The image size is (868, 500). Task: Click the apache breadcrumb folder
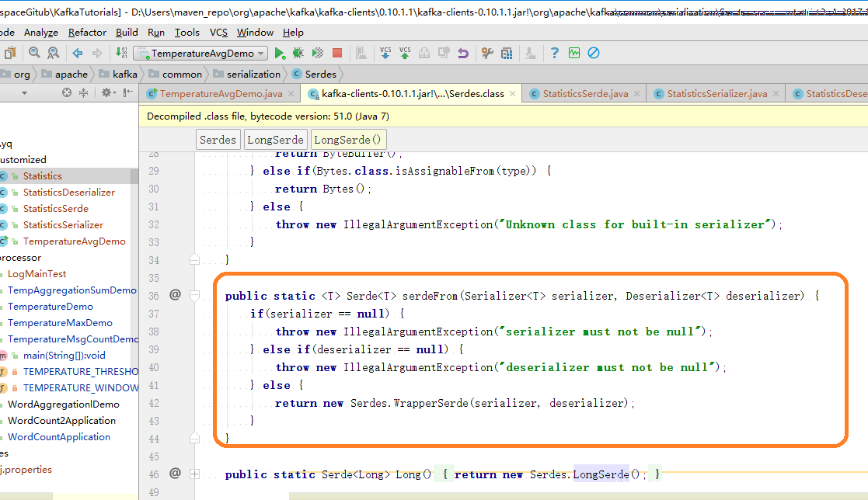coord(64,74)
